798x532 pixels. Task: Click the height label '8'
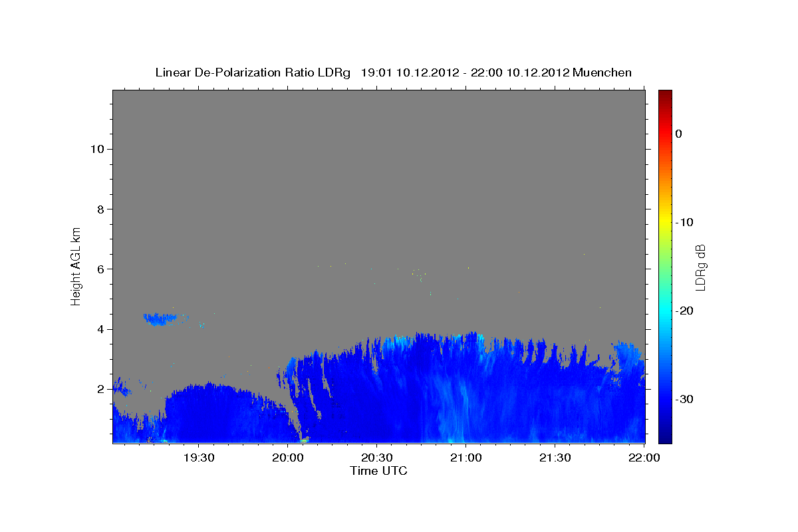click(100, 209)
